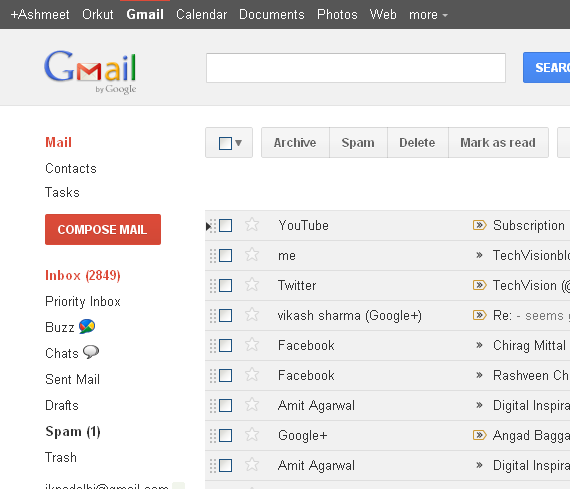Tick checkbox for Facebook Chirag Mittal email
Viewport: 570px width, 489px height.
[225, 345]
